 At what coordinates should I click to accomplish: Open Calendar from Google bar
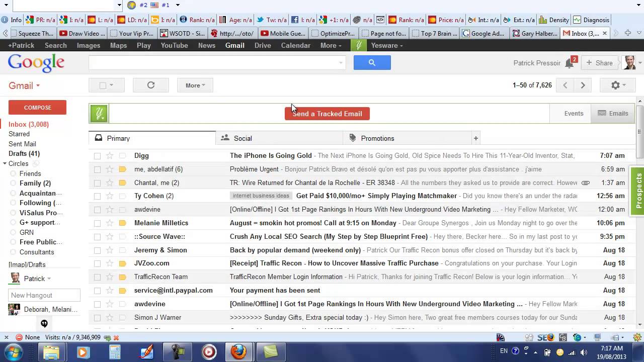tap(295, 45)
